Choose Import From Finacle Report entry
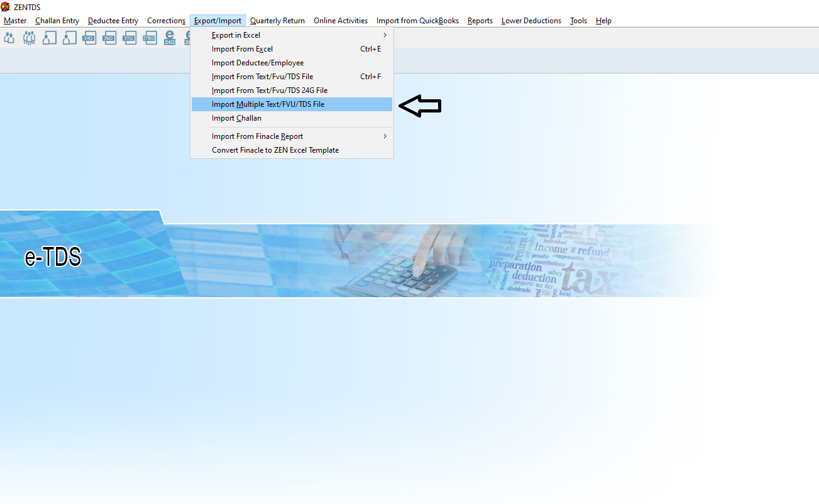 [x=292, y=136]
